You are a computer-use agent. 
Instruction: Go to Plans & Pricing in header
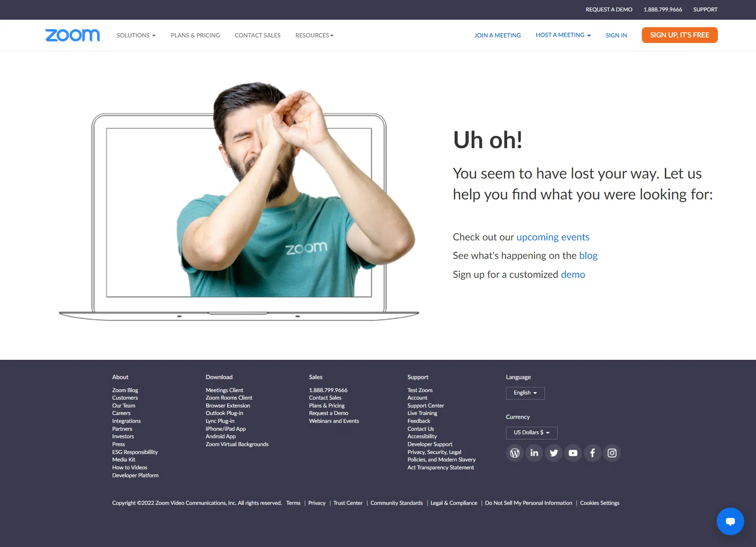point(195,35)
